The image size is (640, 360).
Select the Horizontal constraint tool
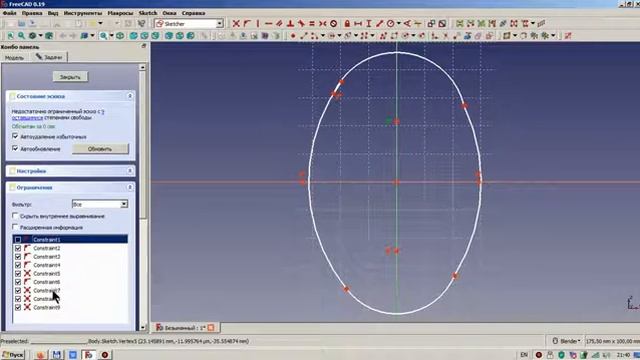click(269, 24)
